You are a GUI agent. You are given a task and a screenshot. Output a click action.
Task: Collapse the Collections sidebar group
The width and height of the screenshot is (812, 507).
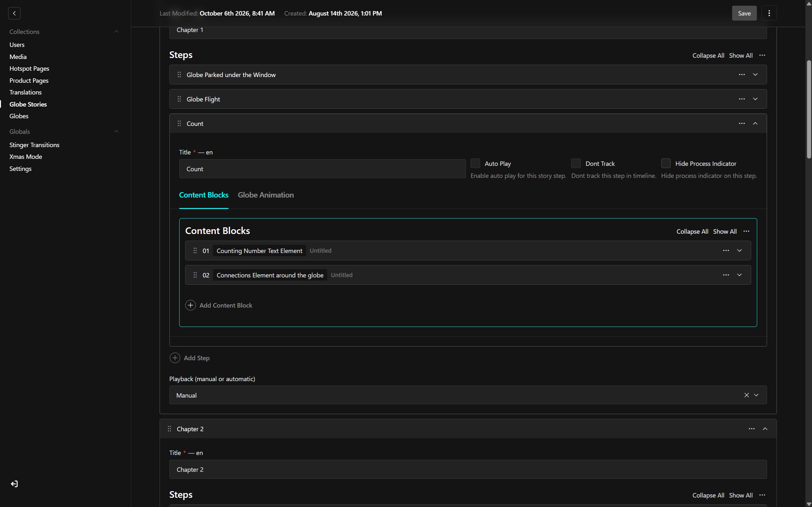click(116, 31)
